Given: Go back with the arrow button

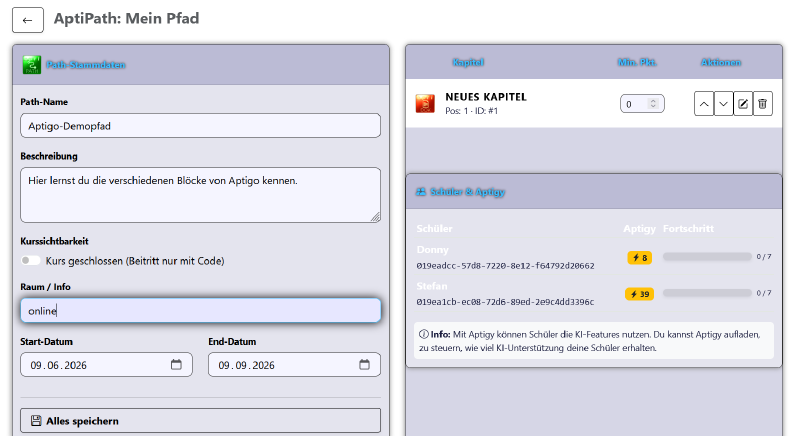Looking at the screenshot, I should 28,20.
